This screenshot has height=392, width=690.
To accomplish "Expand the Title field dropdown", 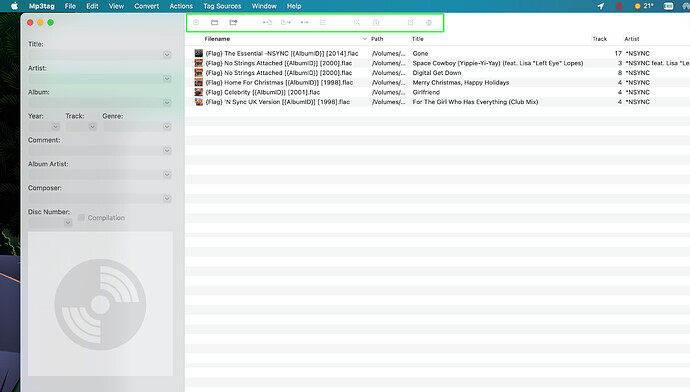I will click(x=167, y=55).
